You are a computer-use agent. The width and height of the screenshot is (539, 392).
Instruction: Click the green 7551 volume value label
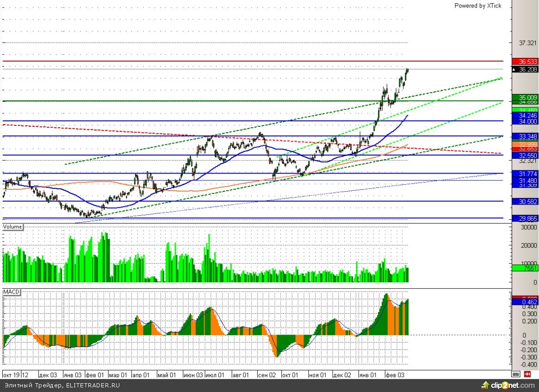click(525, 268)
